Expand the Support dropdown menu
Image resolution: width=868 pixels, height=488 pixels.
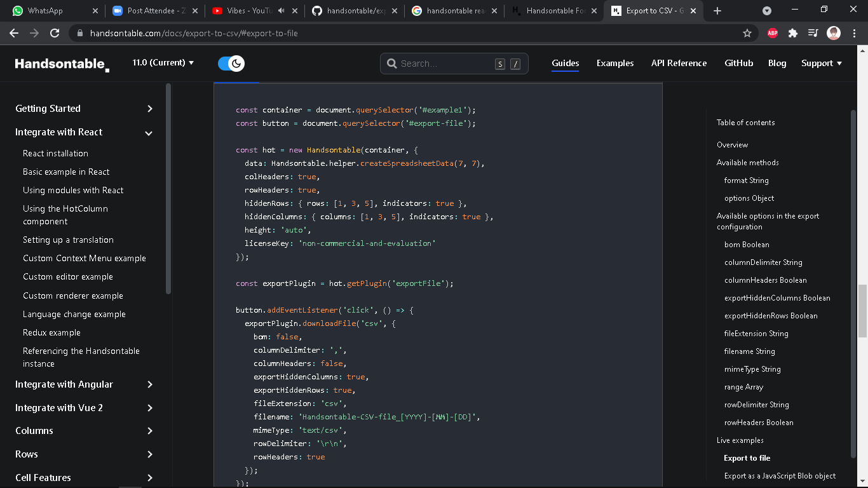822,63
